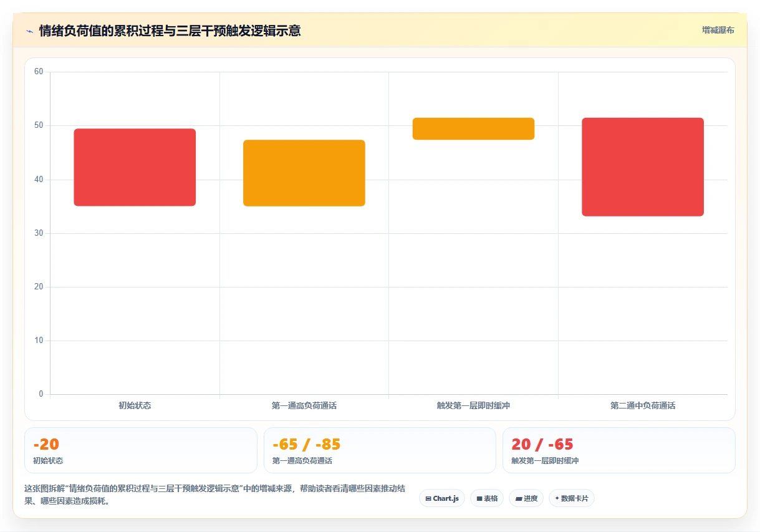
Task: Click the description paragraph beginning 这张图拆解
Action: [214, 495]
